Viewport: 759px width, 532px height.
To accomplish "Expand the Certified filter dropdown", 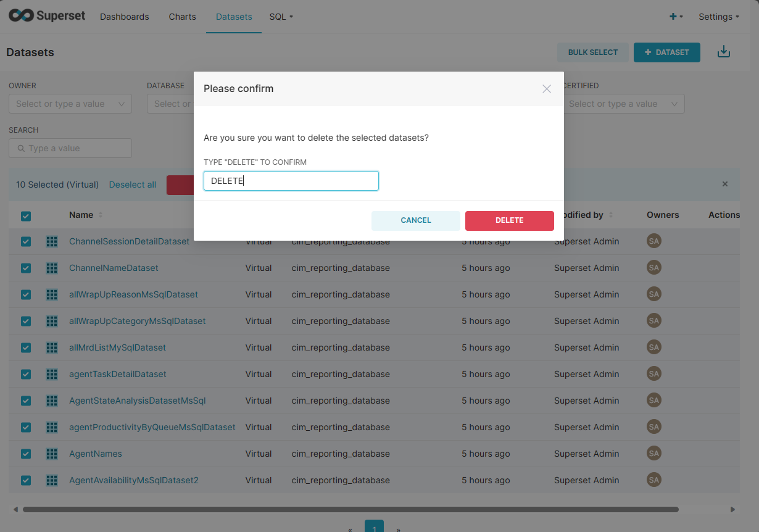I will pos(623,104).
